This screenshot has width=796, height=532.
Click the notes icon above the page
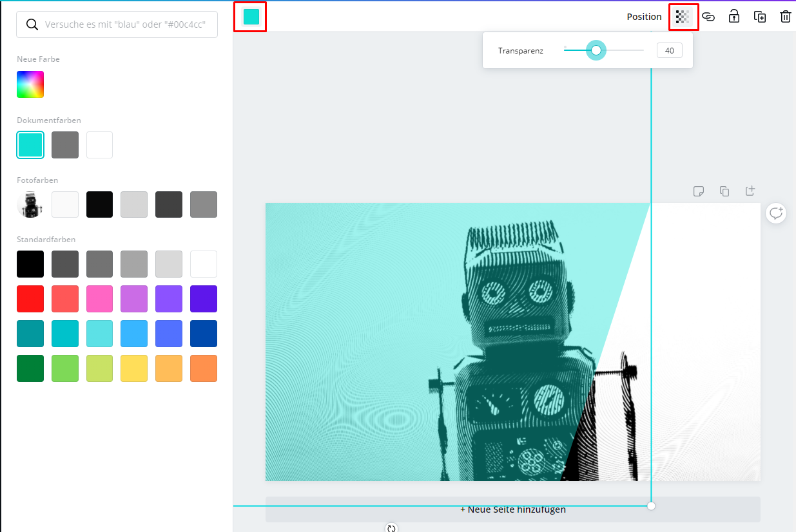click(x=698, y=191)
